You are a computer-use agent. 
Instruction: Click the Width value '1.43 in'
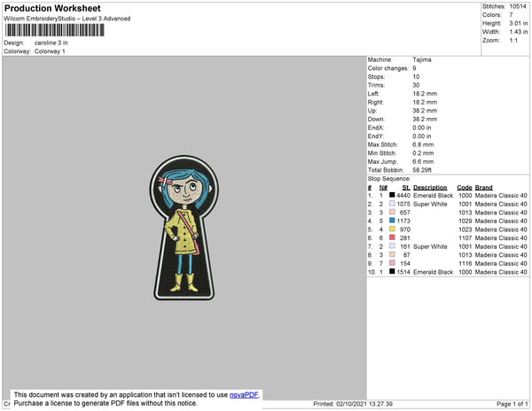click(x=518, y=32)
